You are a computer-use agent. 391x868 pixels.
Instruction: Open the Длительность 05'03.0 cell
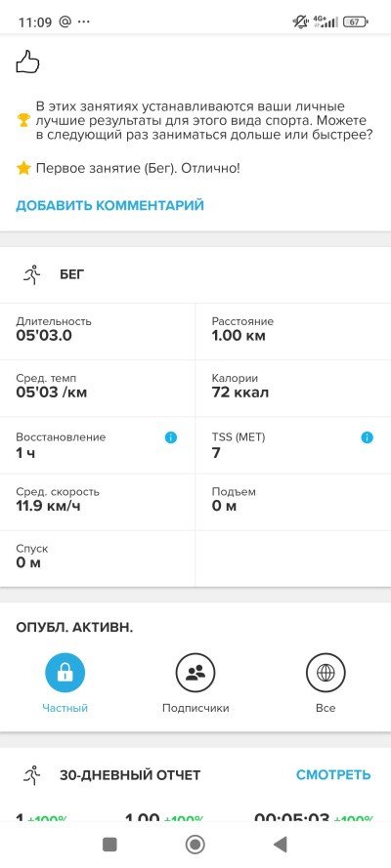pos(98,331)
